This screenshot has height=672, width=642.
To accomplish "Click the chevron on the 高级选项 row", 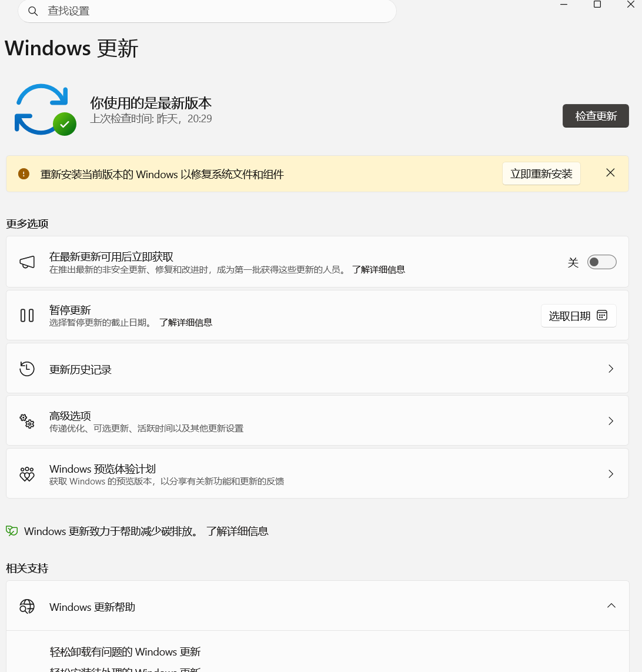I will click(611, 421).
